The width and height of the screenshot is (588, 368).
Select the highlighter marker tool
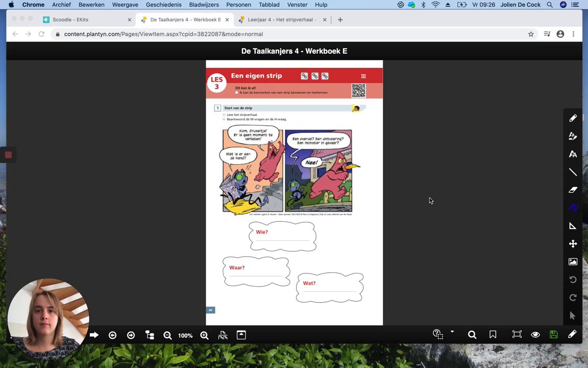click(x=573, y=136)
